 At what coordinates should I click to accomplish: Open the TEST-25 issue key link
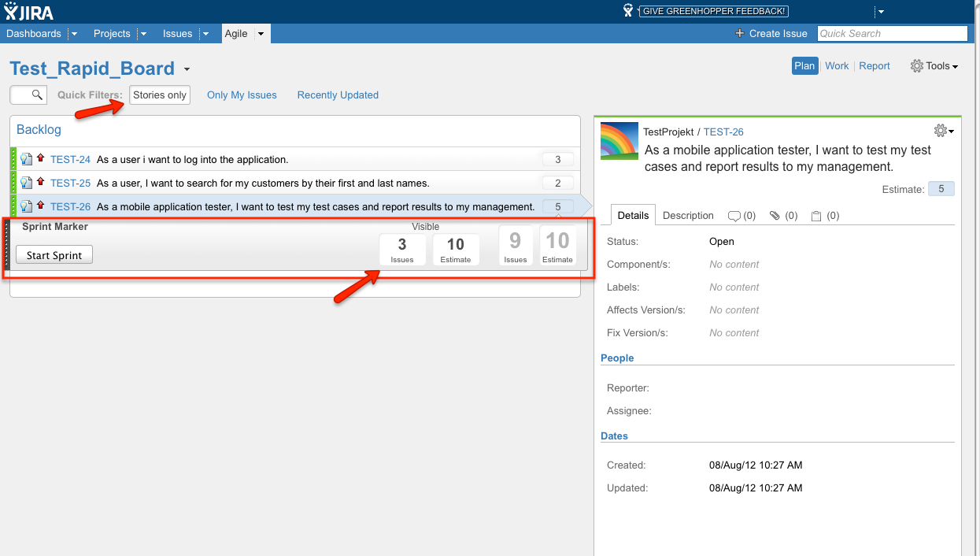click(70, 183)
